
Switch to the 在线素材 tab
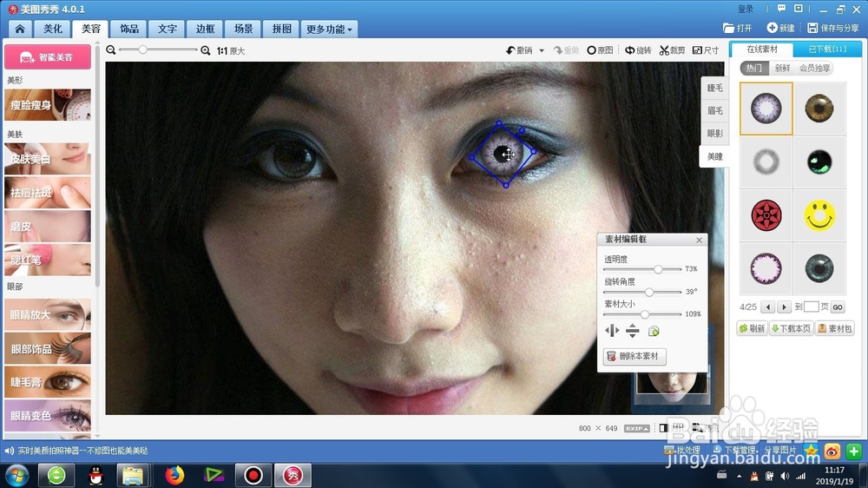point(762,49)
